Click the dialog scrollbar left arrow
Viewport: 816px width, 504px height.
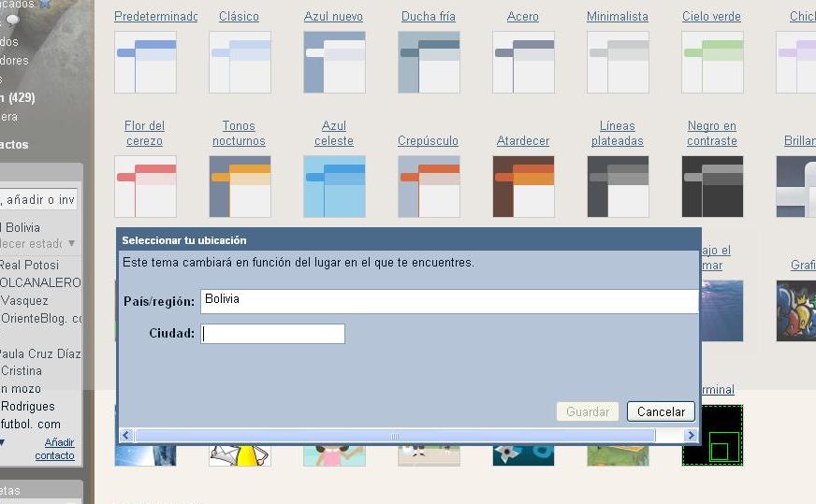click(x=126, y=436)
